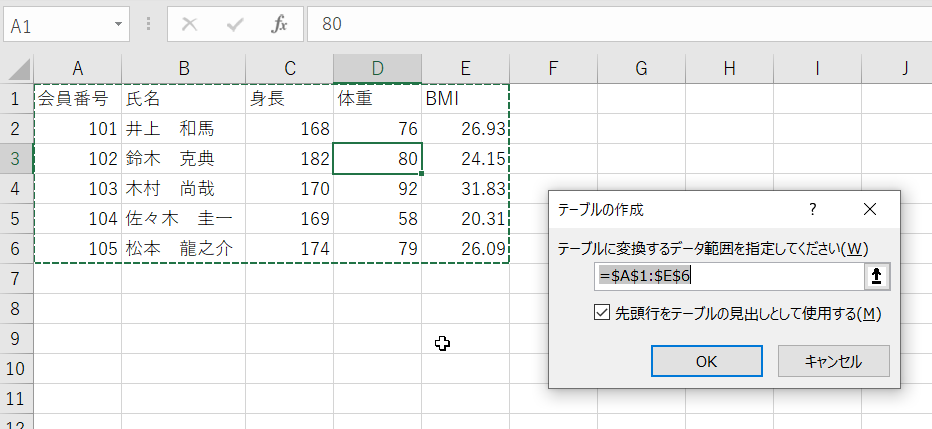Click the data range input field
This screenshot has width=932, height=429.
coord(729,277)
